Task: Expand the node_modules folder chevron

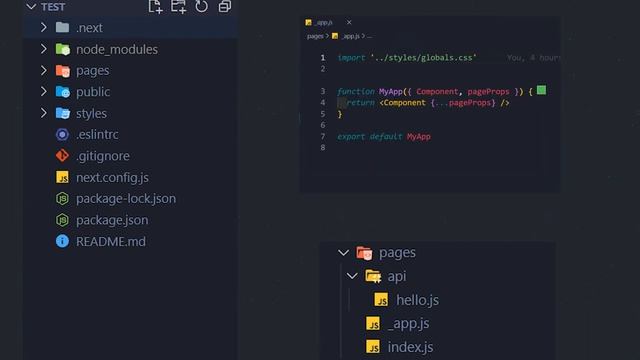Action: pos(43,49)
